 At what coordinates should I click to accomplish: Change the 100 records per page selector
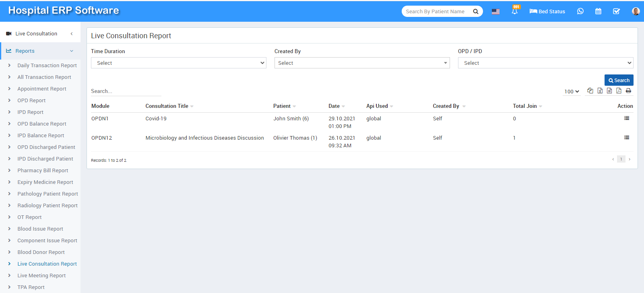pos(572,91)
